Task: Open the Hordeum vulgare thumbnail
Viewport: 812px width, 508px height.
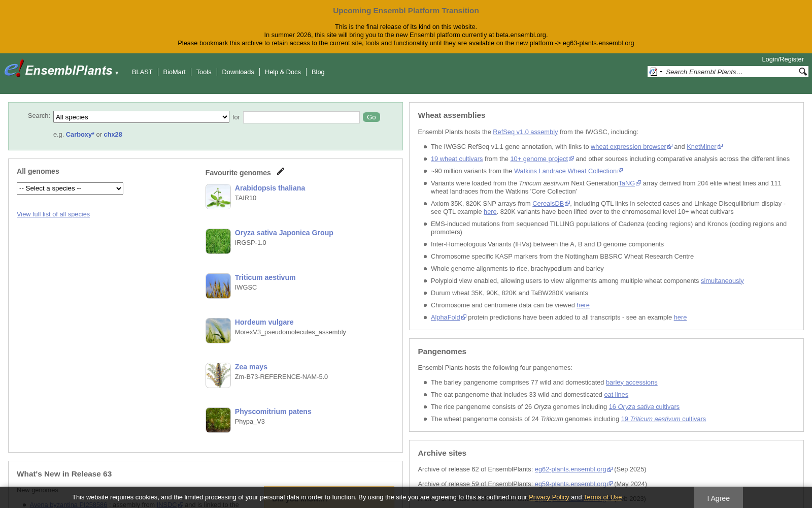Action: tap(218, 331)
